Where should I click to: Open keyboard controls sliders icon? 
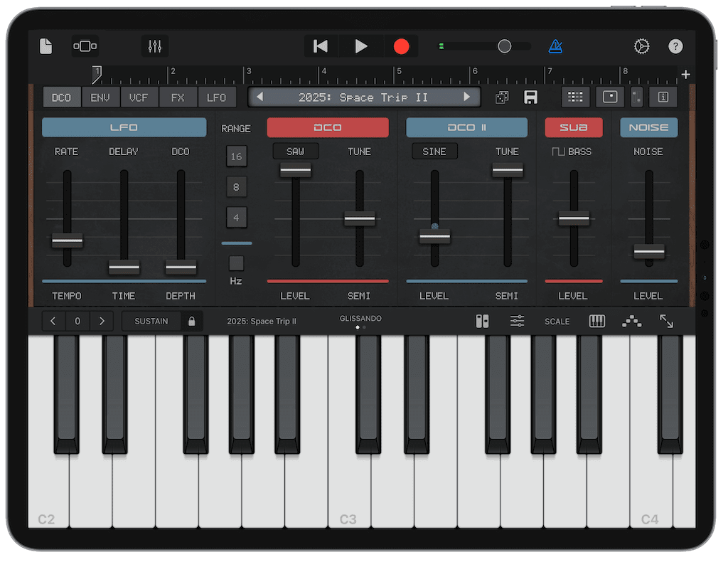click(x=518, y=321)
